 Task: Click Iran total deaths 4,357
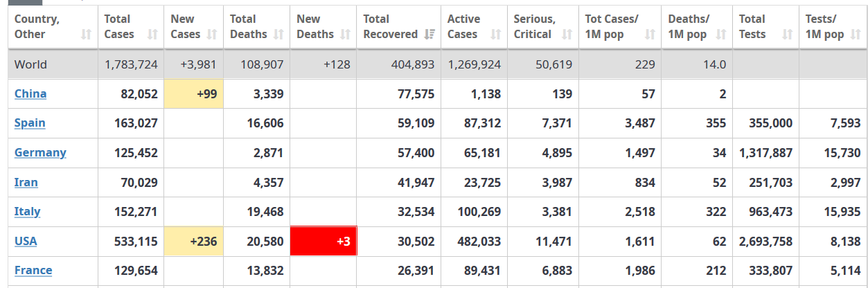pyautogui.click(x=269, y=182)
